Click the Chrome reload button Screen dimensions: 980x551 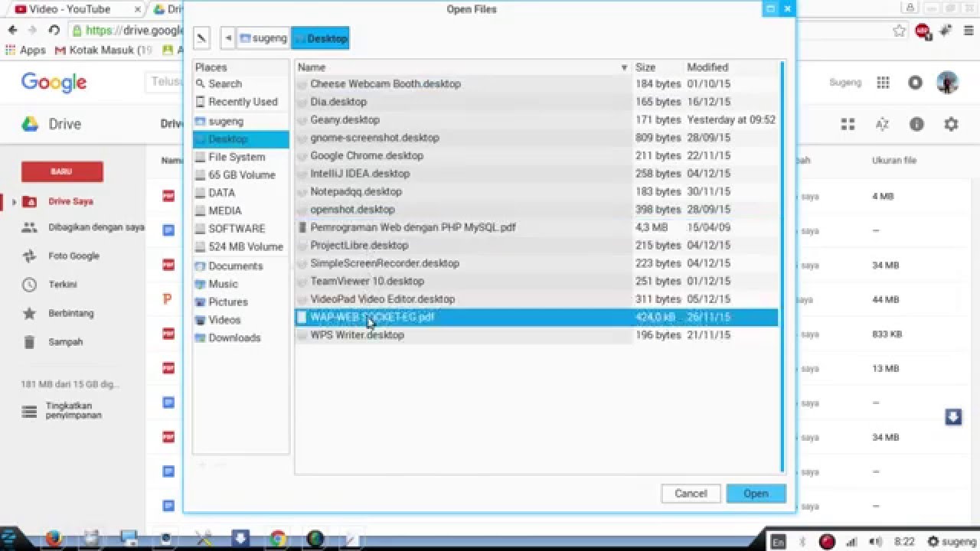[54, 31]
